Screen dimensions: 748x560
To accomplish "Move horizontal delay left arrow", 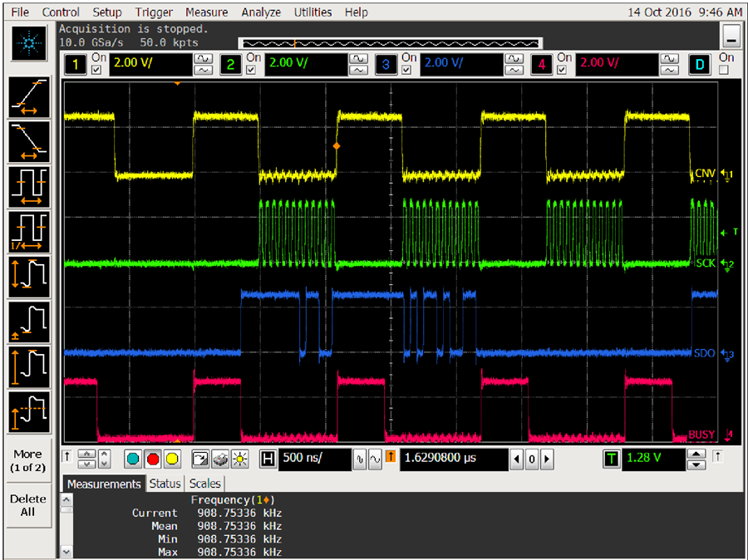I will [x=517, y=459].
